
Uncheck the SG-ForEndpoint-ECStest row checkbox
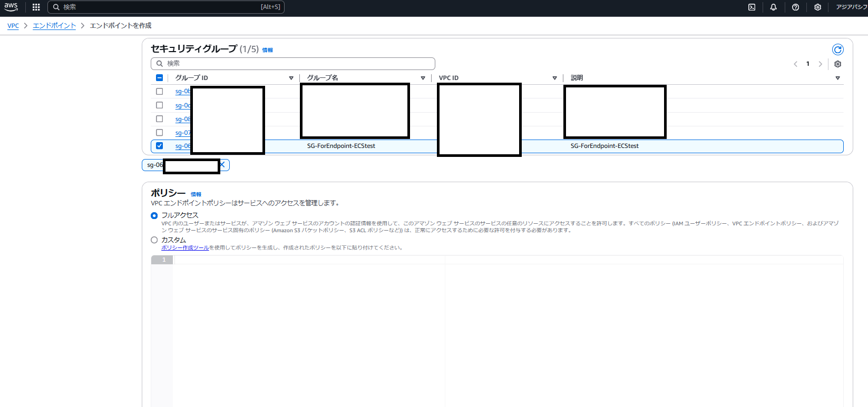(x=159, y=146)
